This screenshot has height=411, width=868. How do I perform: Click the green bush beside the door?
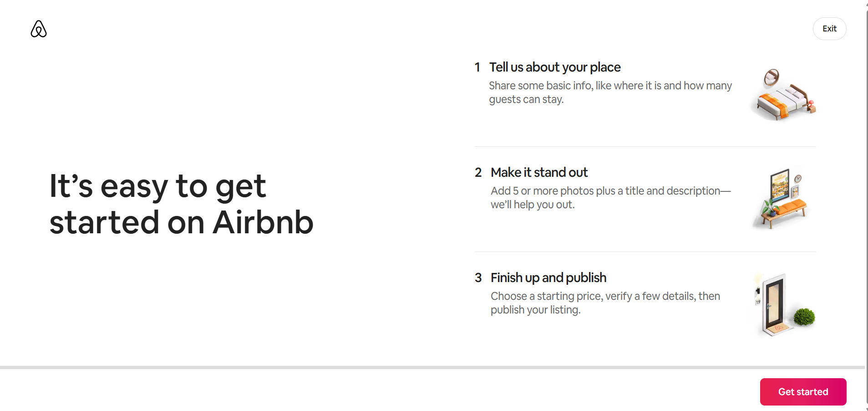click(x=804, y=317)
